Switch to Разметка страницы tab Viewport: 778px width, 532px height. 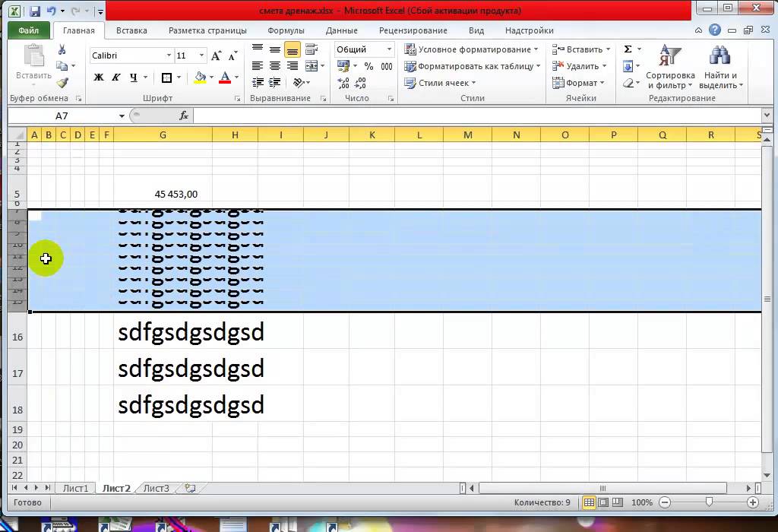(x=207, y=30)
